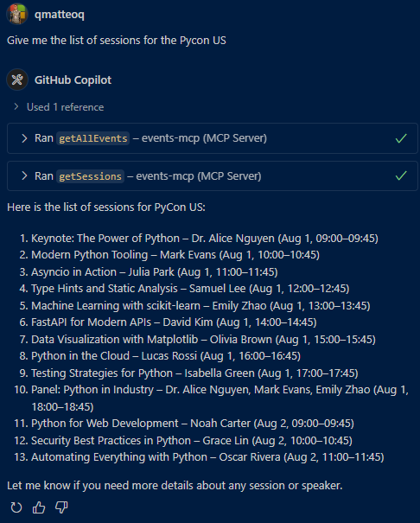Screen dimensions: 420x523
Task: Click the green checkmark on the getAllEvents row
Action: (401, 138)
